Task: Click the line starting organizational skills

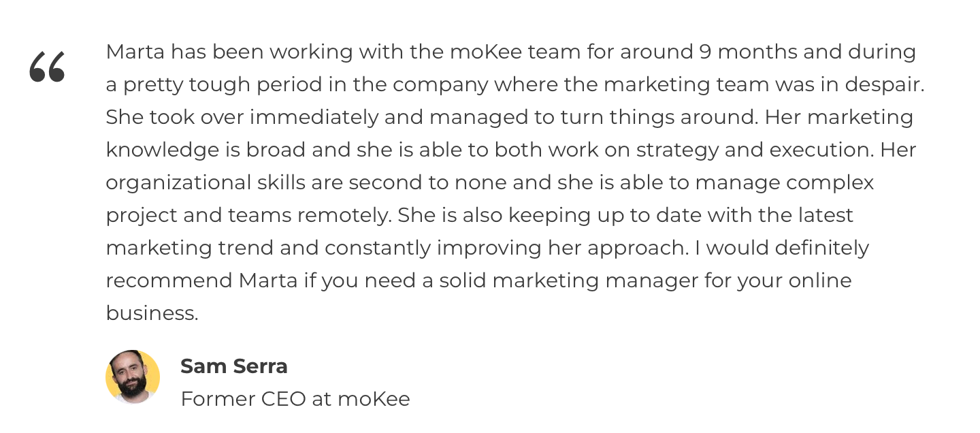Action: [490, 182]
